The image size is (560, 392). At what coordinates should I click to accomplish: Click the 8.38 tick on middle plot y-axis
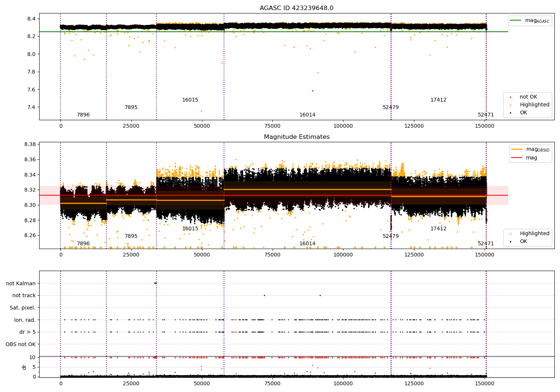pyautogui.click(x=30, y=144)
